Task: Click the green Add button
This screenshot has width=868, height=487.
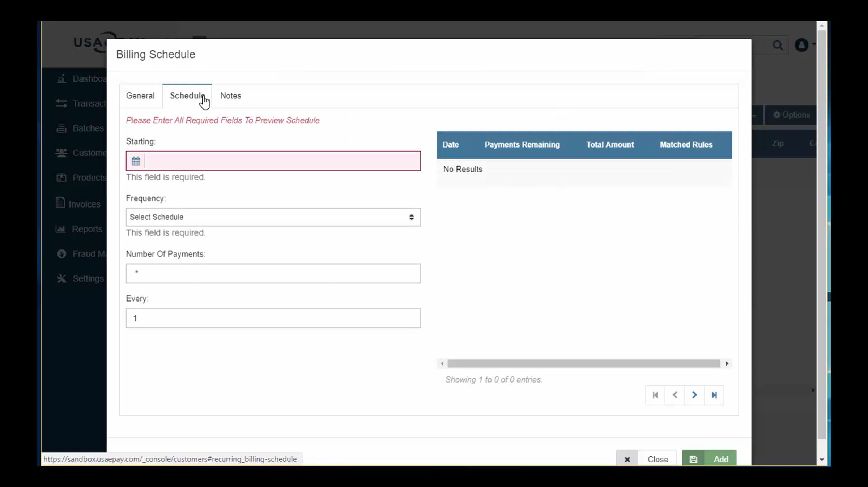Action: click(709, 459)
